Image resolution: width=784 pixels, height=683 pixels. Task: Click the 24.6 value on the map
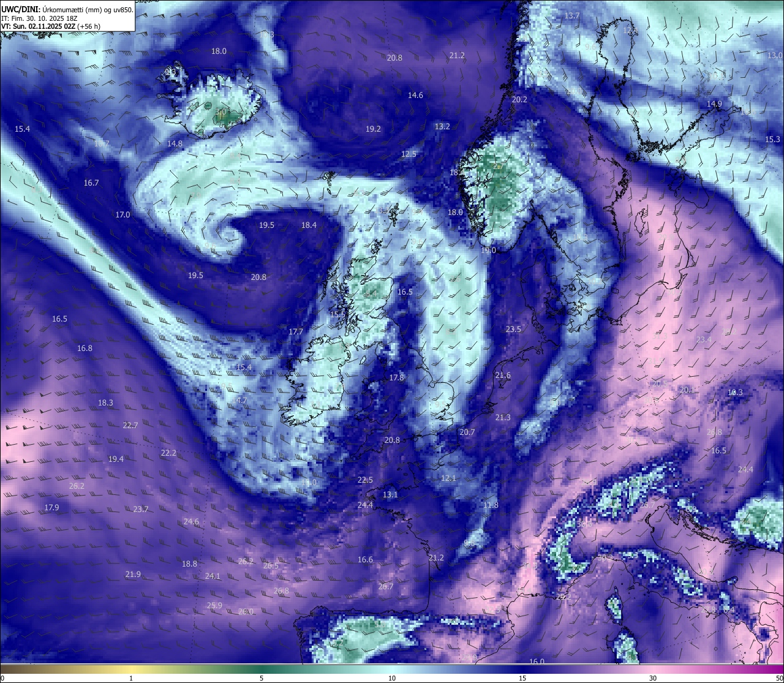pos(191,521)
